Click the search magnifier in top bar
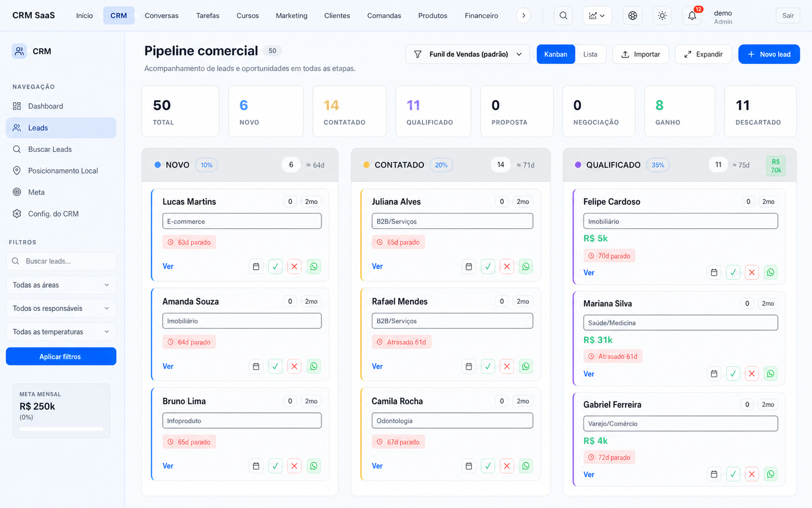 pos(563,16)
